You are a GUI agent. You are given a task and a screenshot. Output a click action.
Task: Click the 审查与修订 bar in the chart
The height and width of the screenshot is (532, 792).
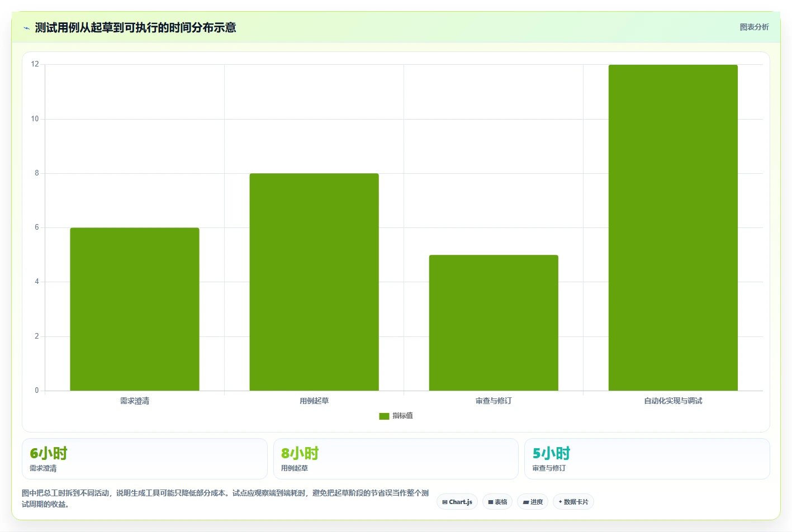point(494,323)
